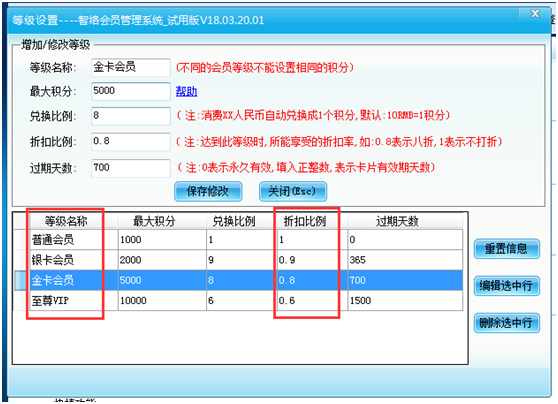
Task: Select the 金卡会员 highlighted row
Action: [238, 280]
